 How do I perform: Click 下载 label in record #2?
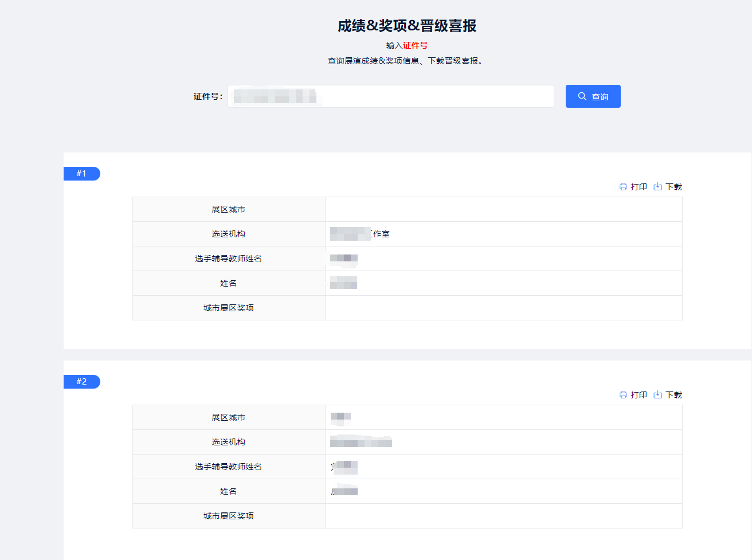[673, 395]
